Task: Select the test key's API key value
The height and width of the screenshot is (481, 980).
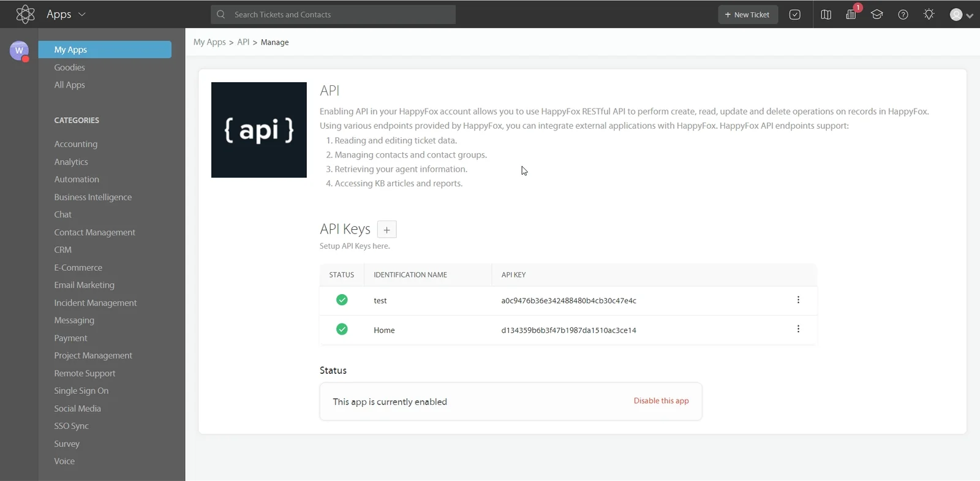Action: [568, 301]
